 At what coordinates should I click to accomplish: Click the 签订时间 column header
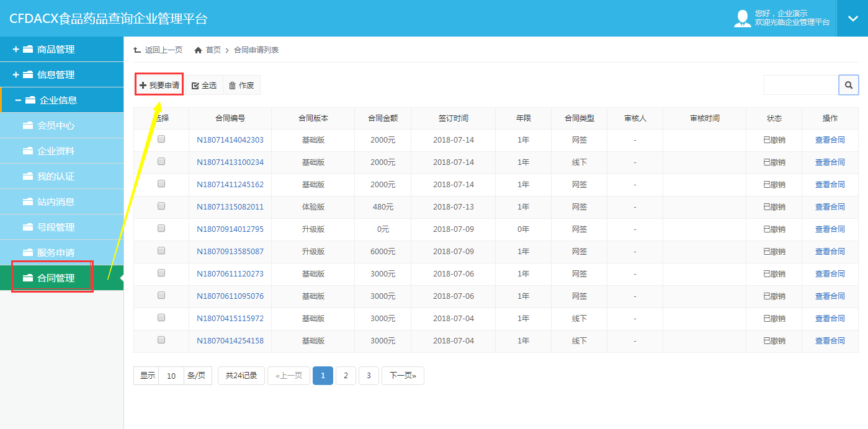[x=454, y=118]
